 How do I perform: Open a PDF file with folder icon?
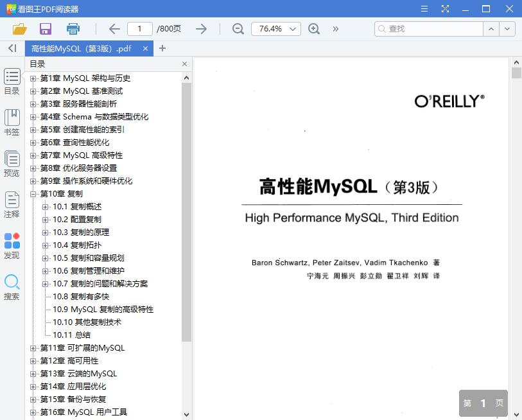pos(20,29)
